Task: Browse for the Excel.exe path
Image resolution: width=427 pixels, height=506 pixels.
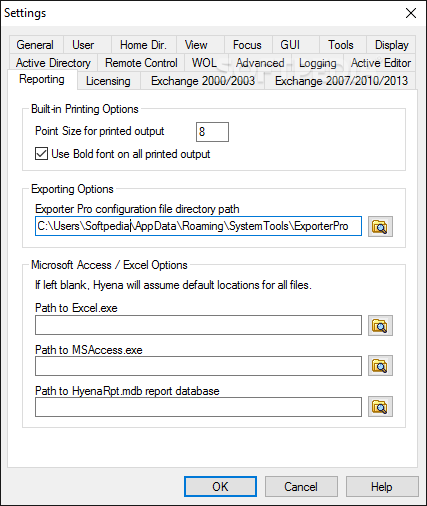Action: (x=380, y=325)
